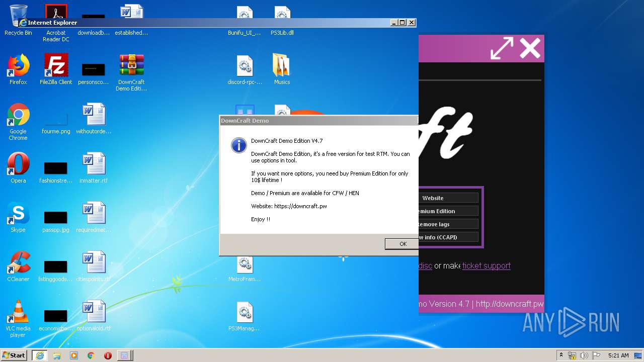Image resolution: width=644 pixels, height=362 pixels.
Task: Select the economicbo file icon
Action: tap(56, 321)
